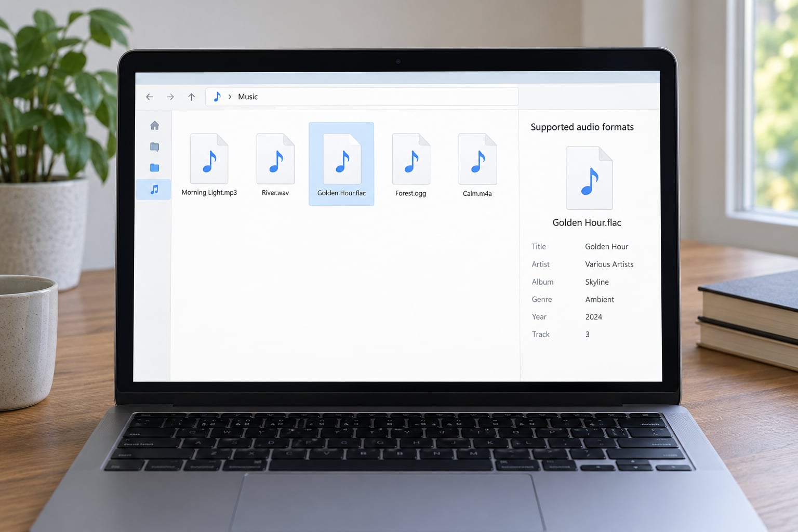Click the River.wav file name
This screenshot has width=798, height=532.
click(x=275, y=193)
